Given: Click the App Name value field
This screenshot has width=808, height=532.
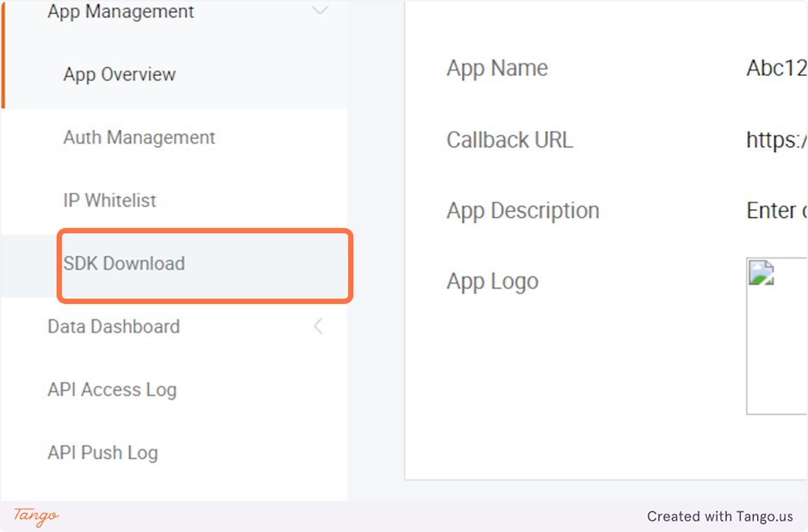Looking at the screenshot, I should point(775,69).
